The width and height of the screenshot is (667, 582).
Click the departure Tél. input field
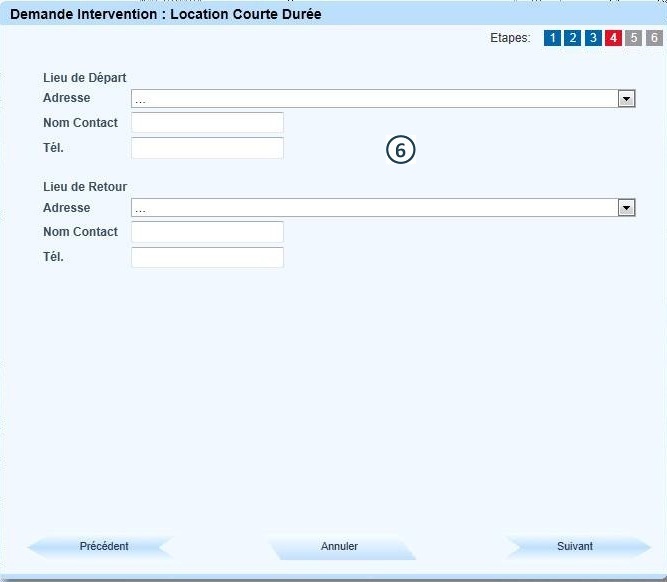pyautogui.click(x=207, y=148)
